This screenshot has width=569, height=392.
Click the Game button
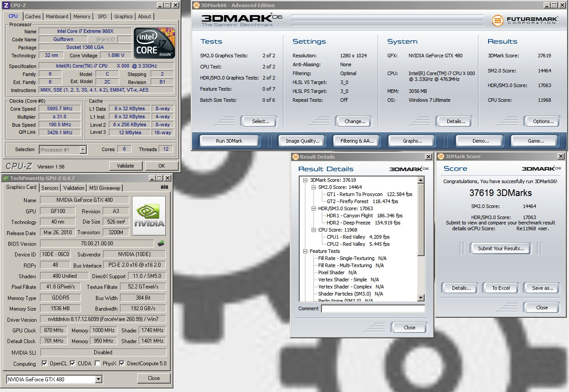535,141
